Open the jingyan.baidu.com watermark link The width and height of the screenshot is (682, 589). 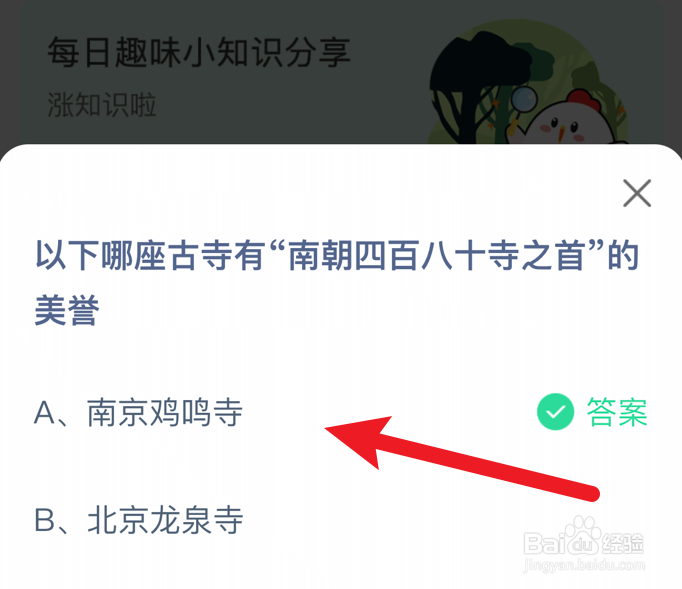(x=584, y=565)
